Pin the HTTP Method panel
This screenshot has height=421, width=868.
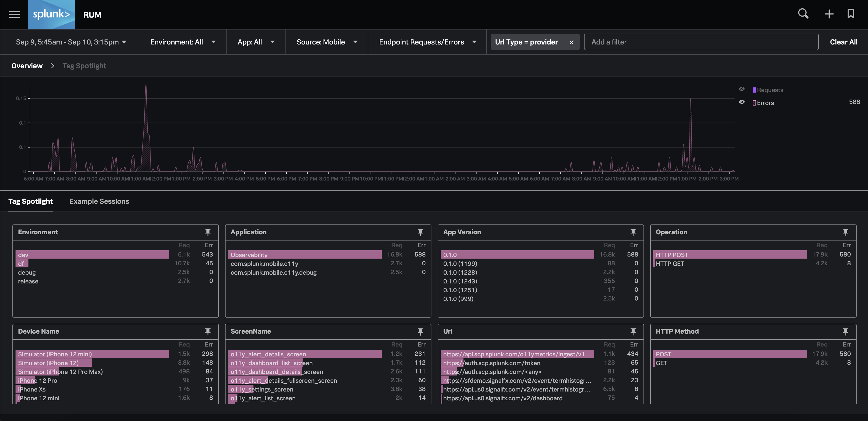[x=845, y=332]
